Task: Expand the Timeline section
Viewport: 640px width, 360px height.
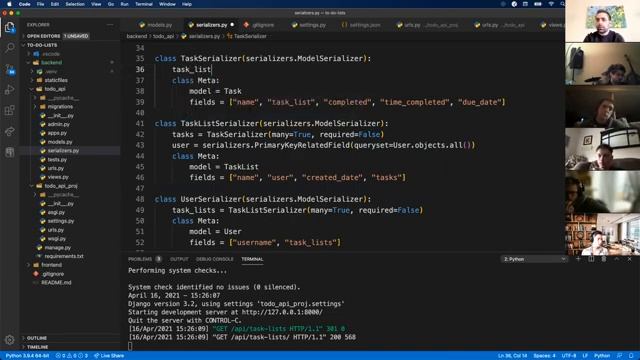Action: (x=38, y=347)
